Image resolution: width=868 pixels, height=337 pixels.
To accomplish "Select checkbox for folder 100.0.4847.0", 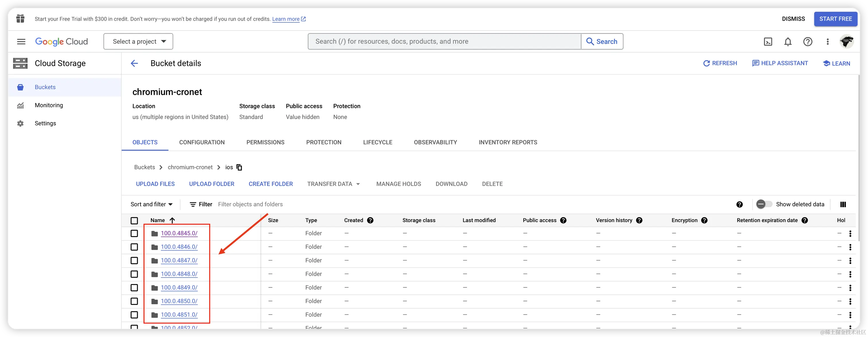I will 134,261.
